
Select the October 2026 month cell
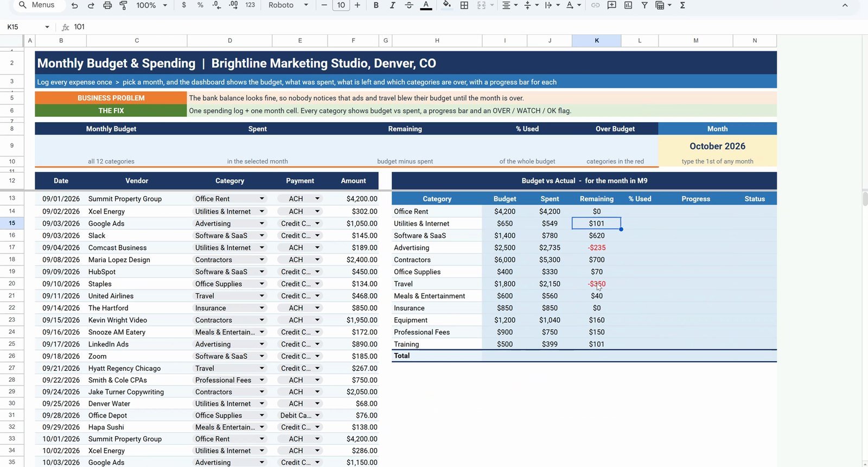pyautogui.click(x=717, y=146)
